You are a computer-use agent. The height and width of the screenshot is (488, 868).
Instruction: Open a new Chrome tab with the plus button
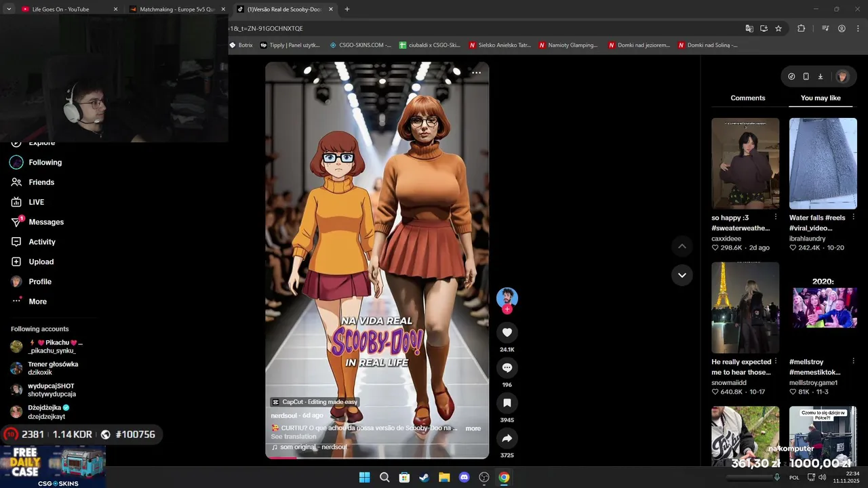pos(347,9)
